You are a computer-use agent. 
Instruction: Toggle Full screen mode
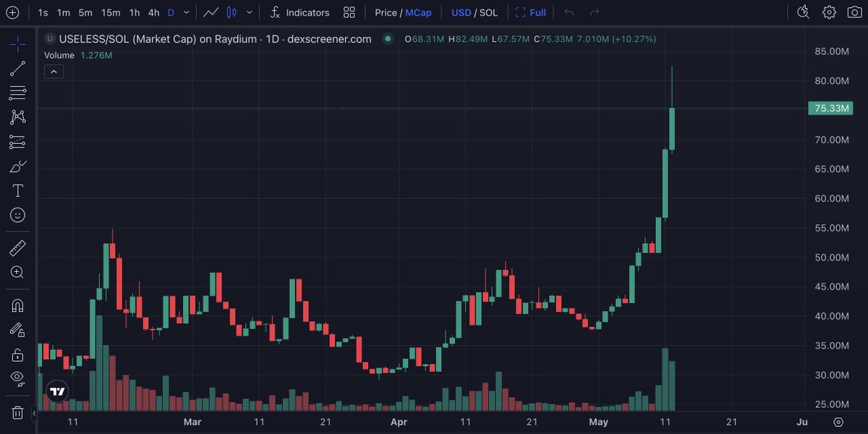530,13
